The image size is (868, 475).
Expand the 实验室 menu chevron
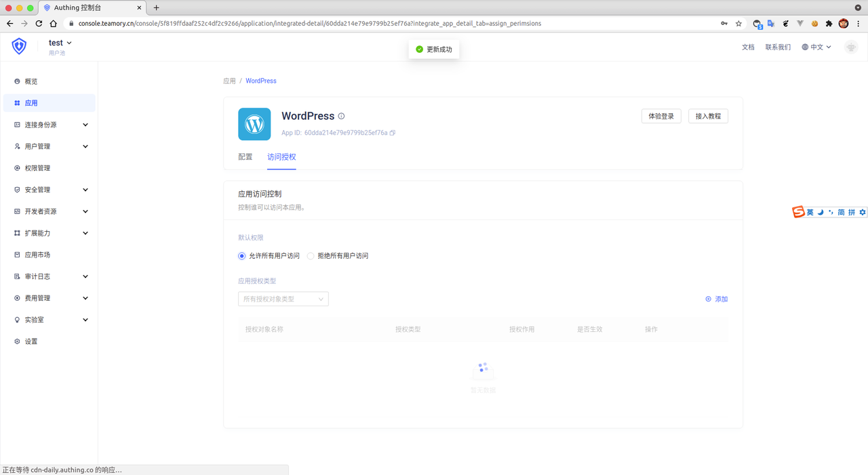click(85, 320)
